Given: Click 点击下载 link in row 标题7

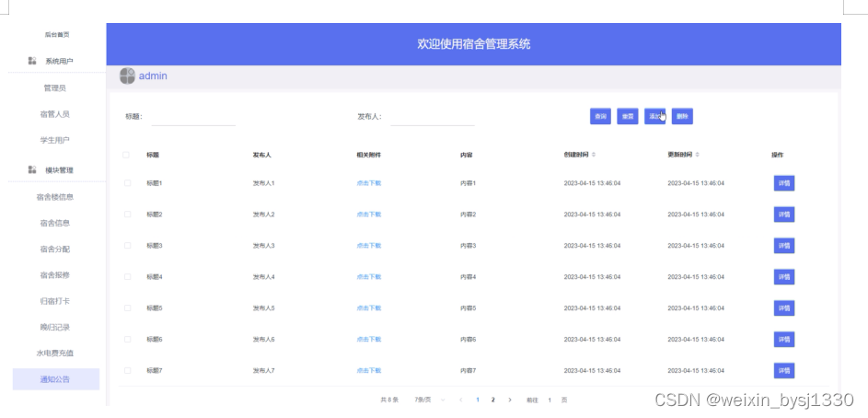Looking at the screenshot, I should click(x=369, y=370).
